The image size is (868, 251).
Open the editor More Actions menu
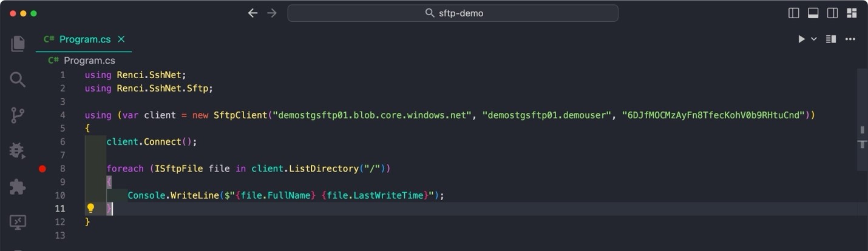click(x=850, y=39)
